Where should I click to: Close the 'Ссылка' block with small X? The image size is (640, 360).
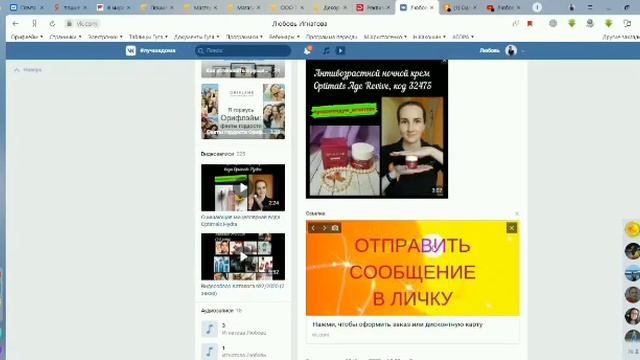[517, 213]
